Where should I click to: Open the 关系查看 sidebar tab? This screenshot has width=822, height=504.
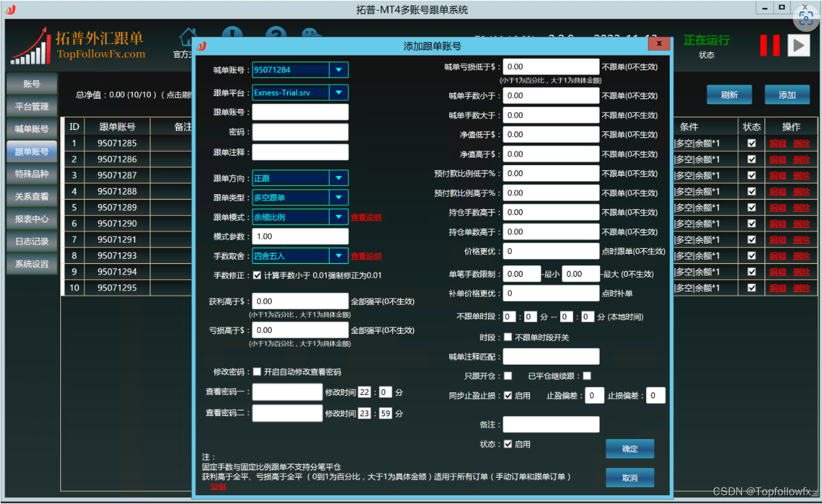coord(32,196)
